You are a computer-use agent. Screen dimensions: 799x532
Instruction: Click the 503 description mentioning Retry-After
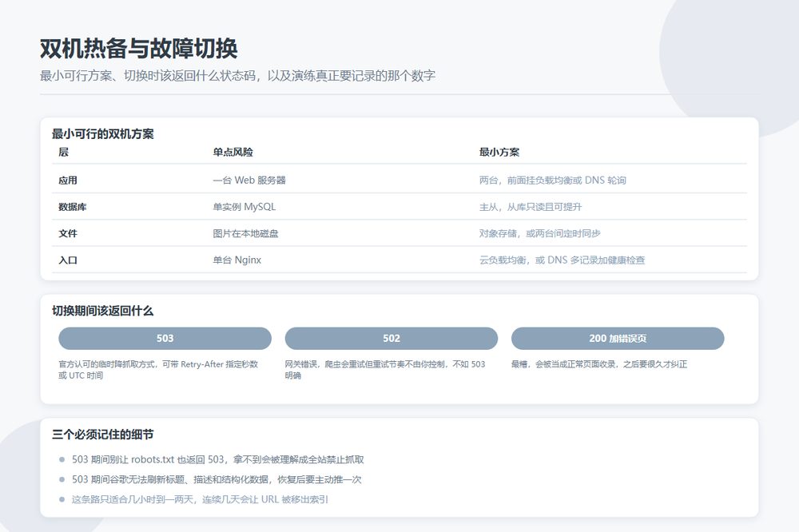tap(158, 369)
